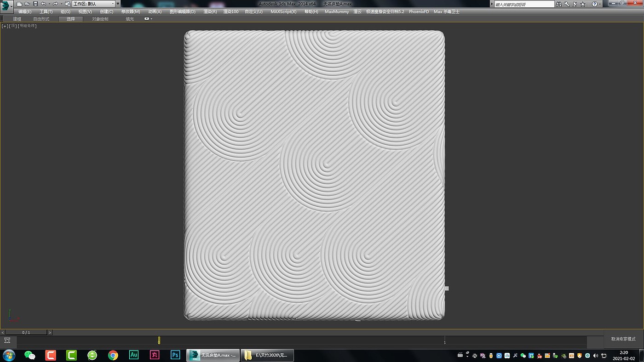Click the Undo arrow icon
644x362 pixels.
44,4
